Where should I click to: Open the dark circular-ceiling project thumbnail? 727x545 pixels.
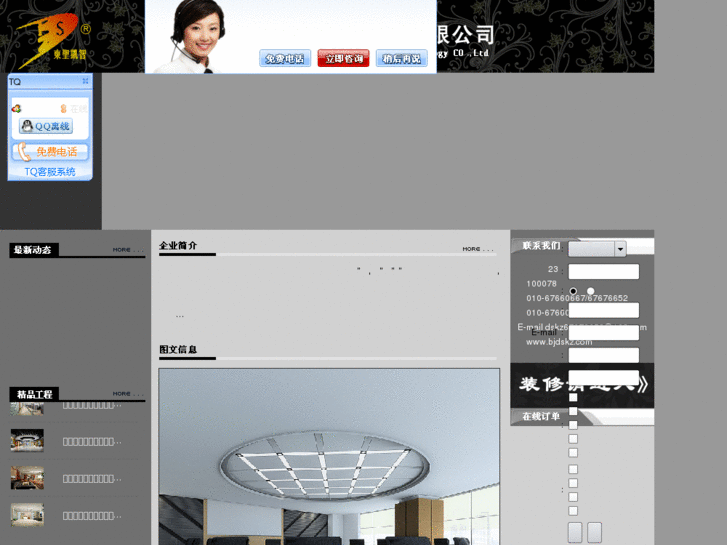click(27, 440)
